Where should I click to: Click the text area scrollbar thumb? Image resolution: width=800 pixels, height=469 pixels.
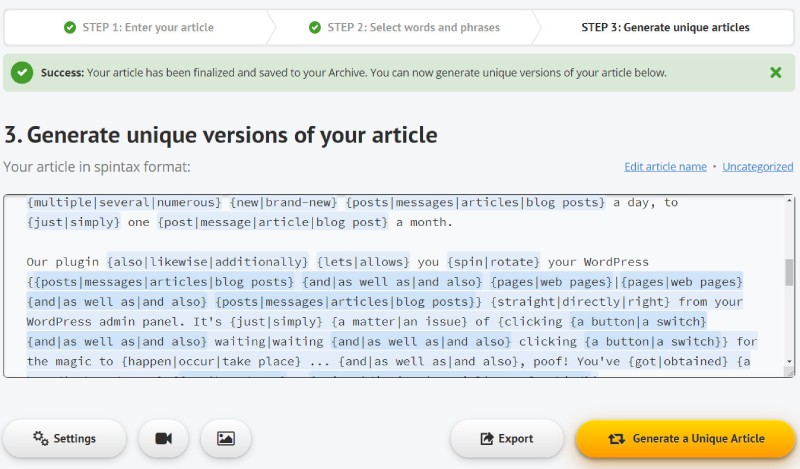(x=790, y=272)
